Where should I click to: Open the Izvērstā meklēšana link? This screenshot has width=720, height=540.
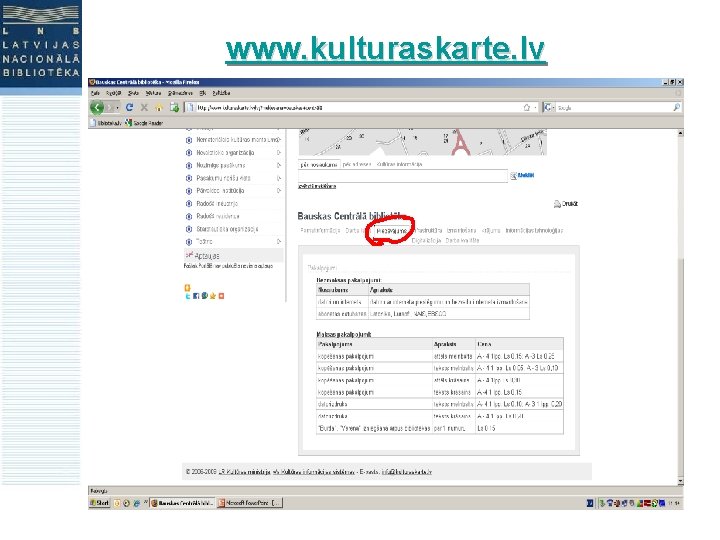click(x=317, y=186)
